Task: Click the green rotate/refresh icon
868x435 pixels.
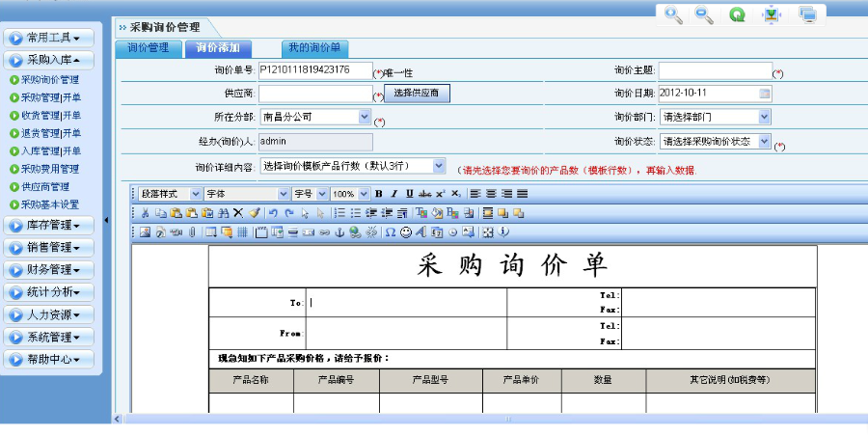Action: tap(737, 14)
